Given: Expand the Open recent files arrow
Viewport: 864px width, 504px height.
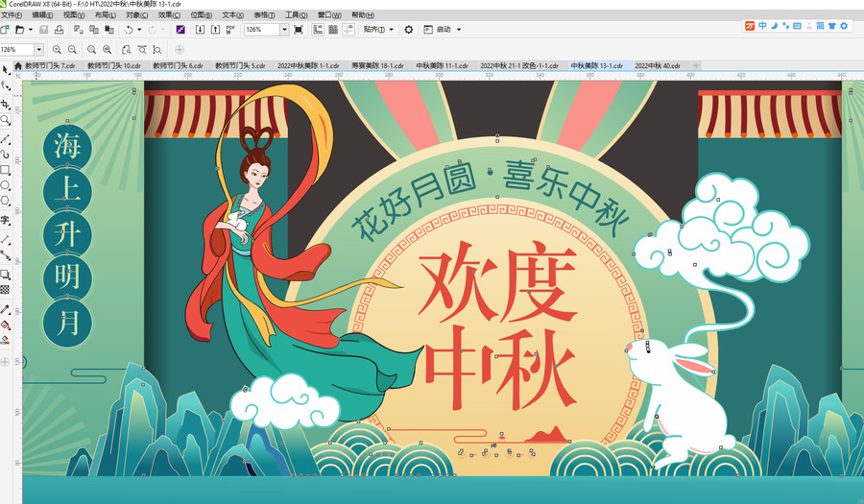Looking at the screenshot, I should (x=31, y=29).
